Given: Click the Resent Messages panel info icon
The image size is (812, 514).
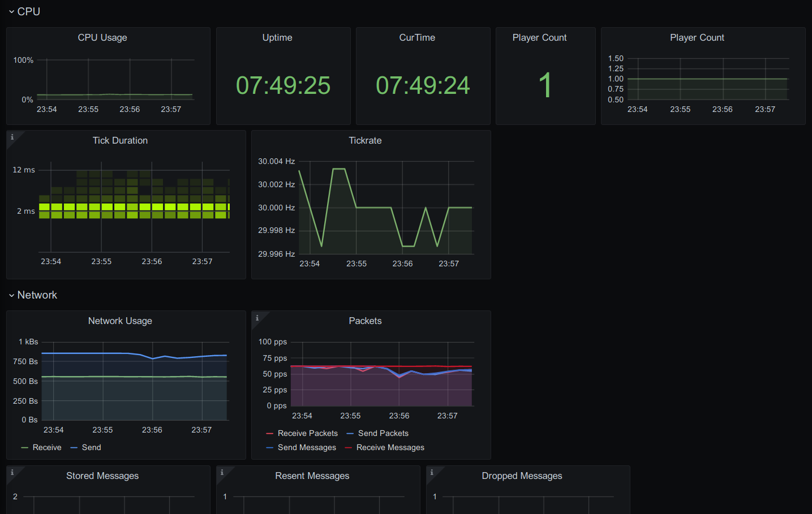Looking at the screenshot, I should [x=222, y=472].
